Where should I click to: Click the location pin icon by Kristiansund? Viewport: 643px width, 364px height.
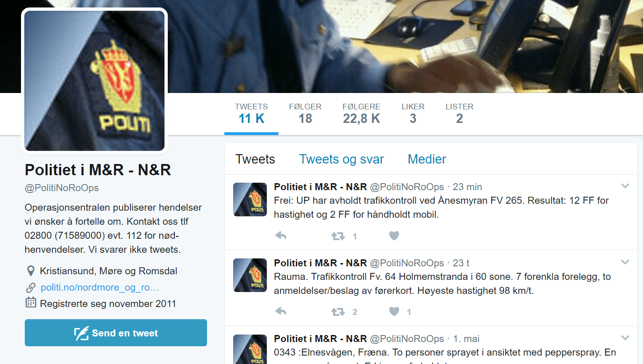[x=31, y=271]
